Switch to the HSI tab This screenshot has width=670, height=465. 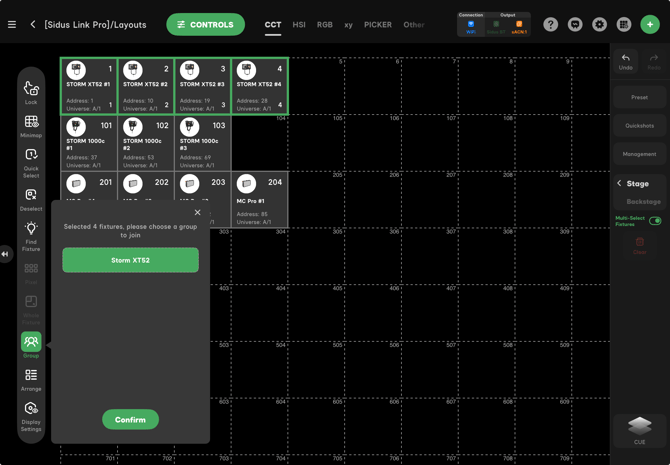pyautogui.click(x=299, y=24)
